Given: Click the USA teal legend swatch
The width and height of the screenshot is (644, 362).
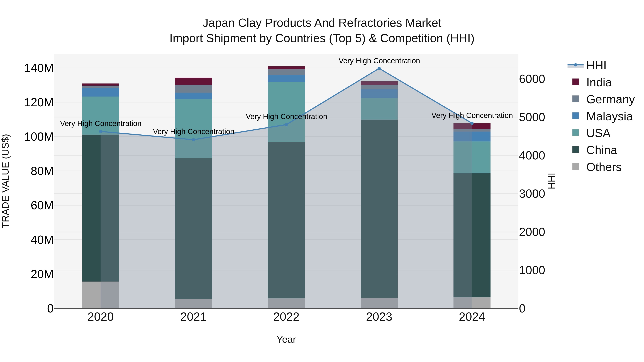Looking at the screenshot, I should [x=575, y=133].
